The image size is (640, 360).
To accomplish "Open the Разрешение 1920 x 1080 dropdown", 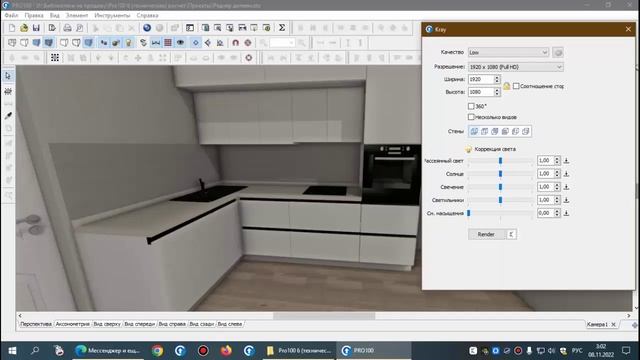I will 516,67.
